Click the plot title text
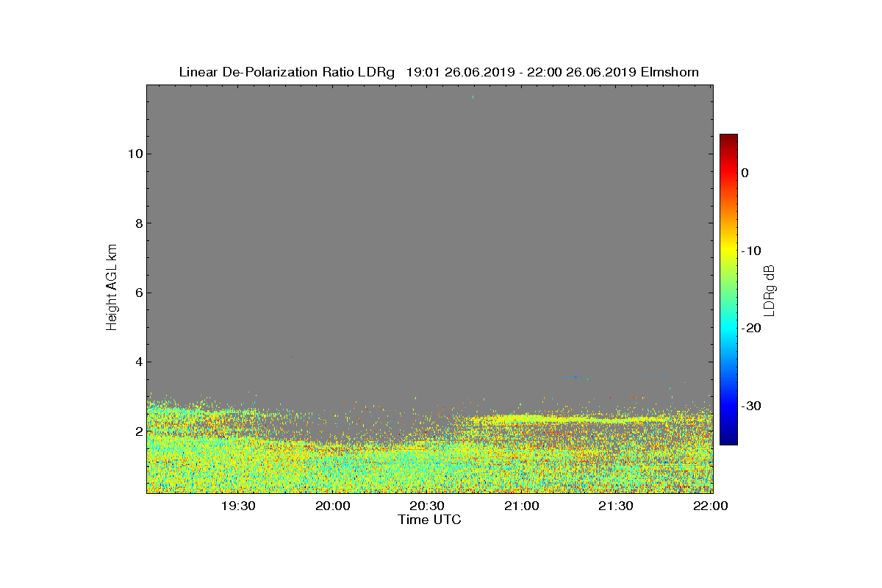Viewport: 882px width, 588px height. (x=439, y=72)
